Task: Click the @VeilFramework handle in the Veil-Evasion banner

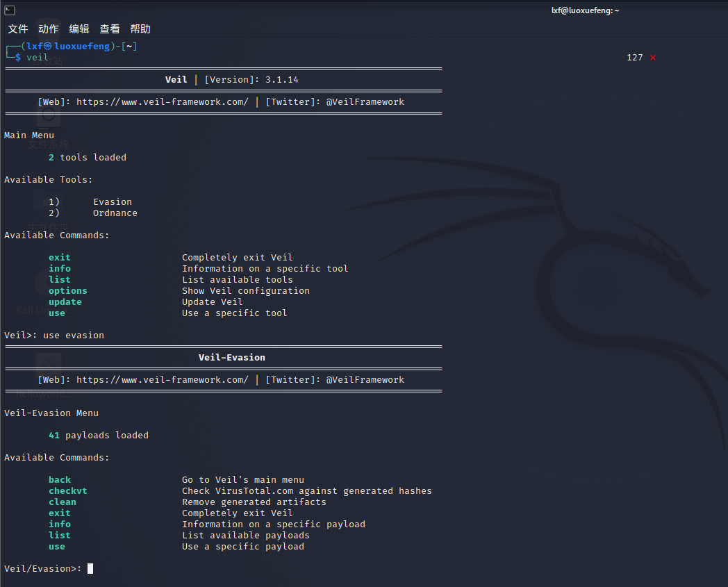Action: pos(365,380)
